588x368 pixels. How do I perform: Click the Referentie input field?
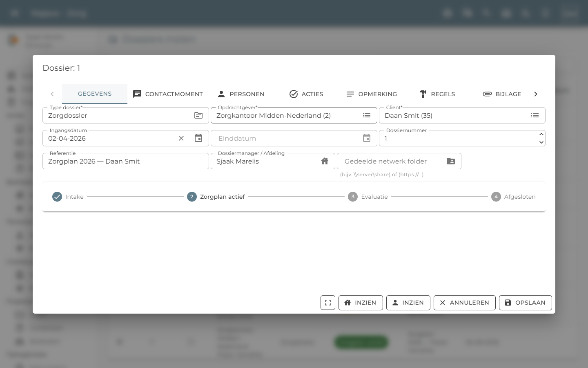click(x=126, y=161)
